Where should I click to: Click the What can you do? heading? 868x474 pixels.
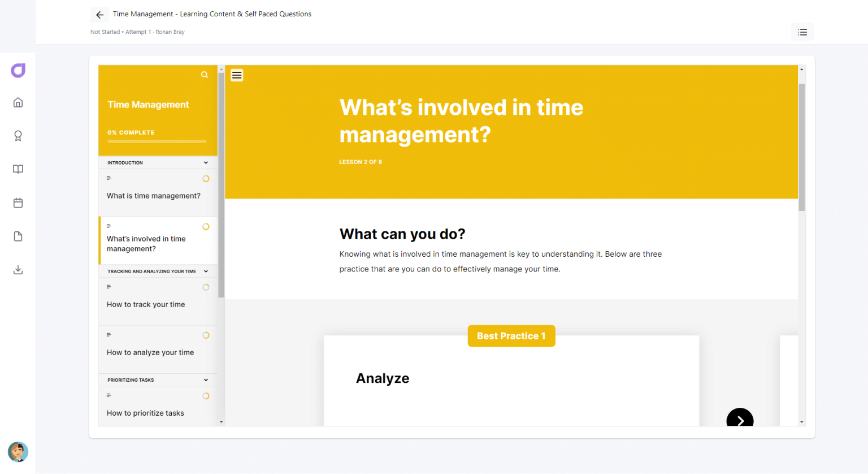(402, 234)
